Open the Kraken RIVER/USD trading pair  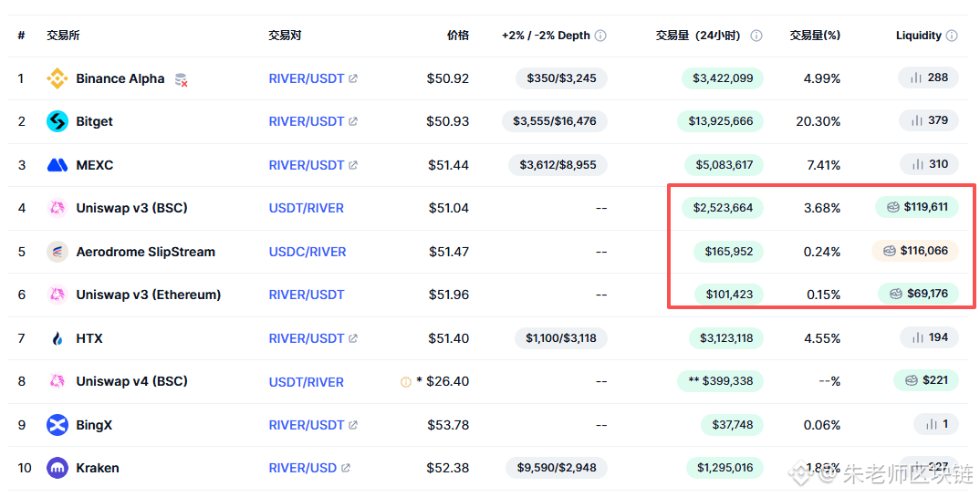[303, 468]
